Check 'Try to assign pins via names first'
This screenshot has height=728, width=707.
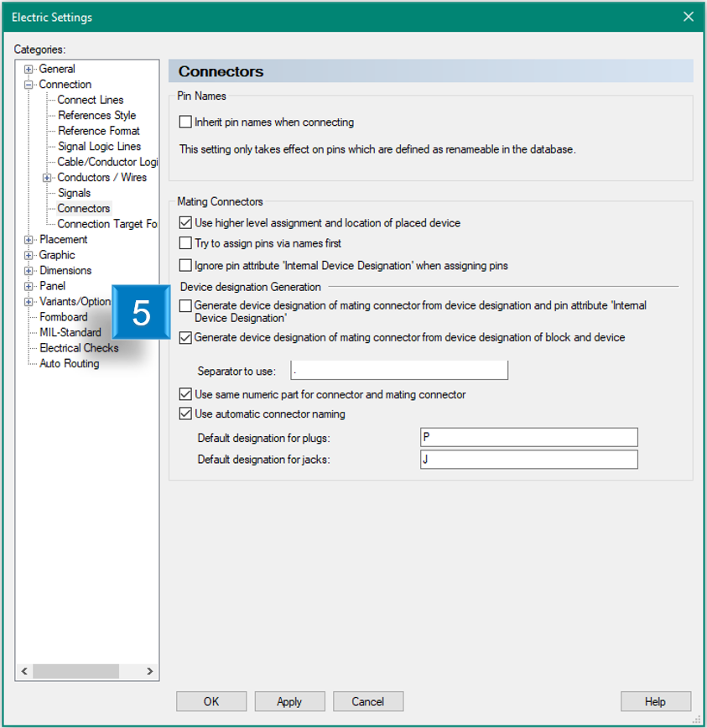tap(185, 243)
